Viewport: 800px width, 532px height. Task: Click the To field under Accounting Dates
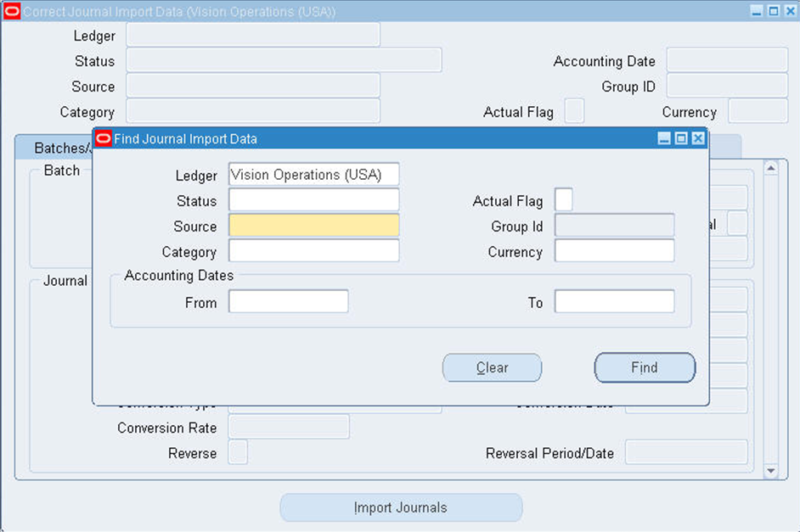pos(613,300)
